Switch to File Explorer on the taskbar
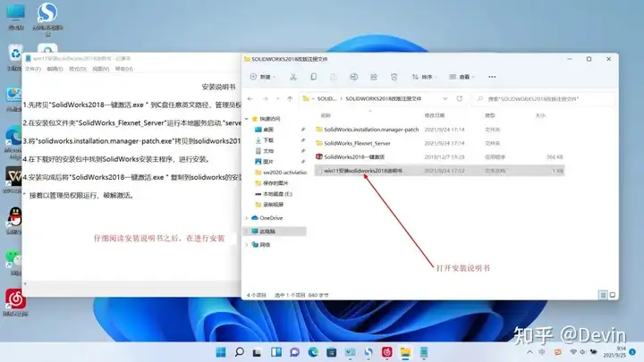This screenshot has width=644, height=362. (x=405, y=352)
